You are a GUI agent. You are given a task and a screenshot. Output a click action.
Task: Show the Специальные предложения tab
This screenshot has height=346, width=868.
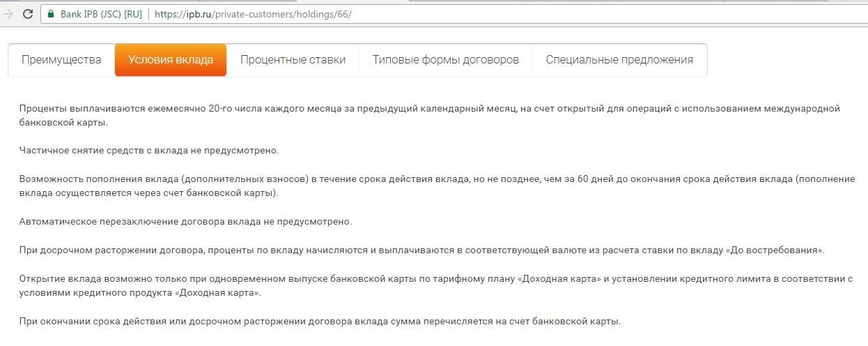click(x=619, y=60)
